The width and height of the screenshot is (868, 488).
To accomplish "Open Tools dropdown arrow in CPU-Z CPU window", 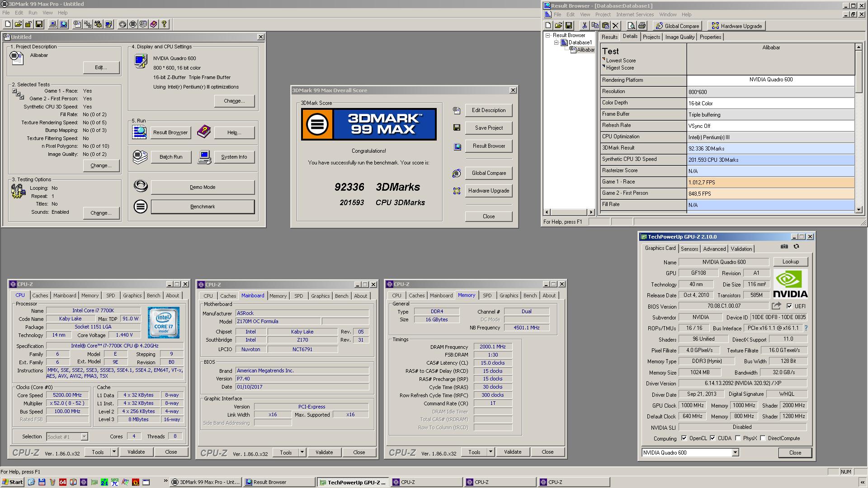I will 114,452.
